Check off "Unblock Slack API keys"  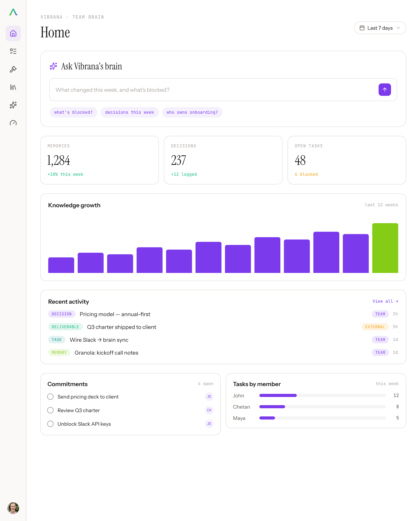50,424
